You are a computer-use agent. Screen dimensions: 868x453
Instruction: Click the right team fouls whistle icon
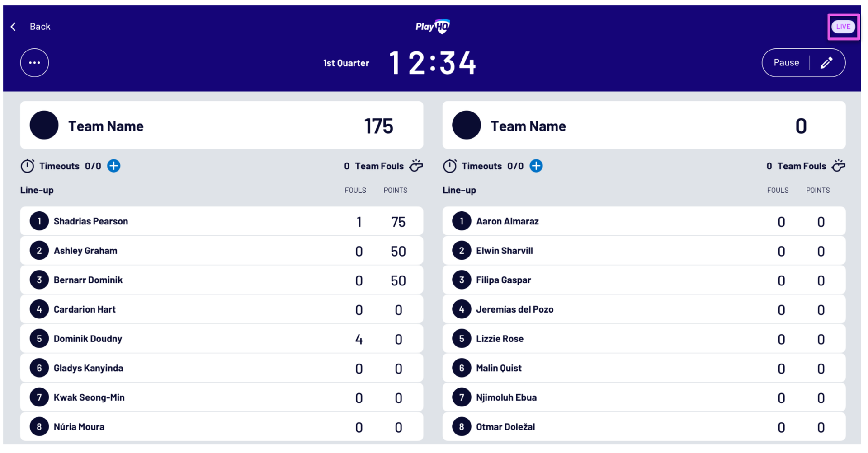839,166
